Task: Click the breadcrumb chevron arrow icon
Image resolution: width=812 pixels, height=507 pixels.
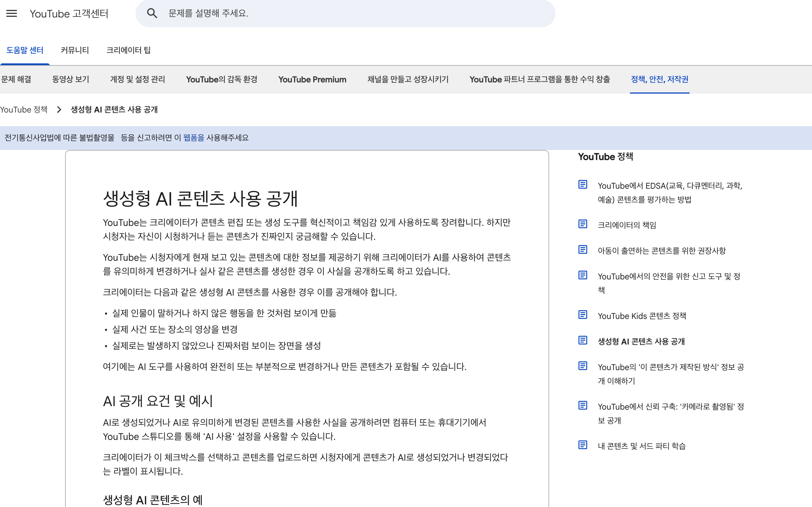Action: pos(59,110)
